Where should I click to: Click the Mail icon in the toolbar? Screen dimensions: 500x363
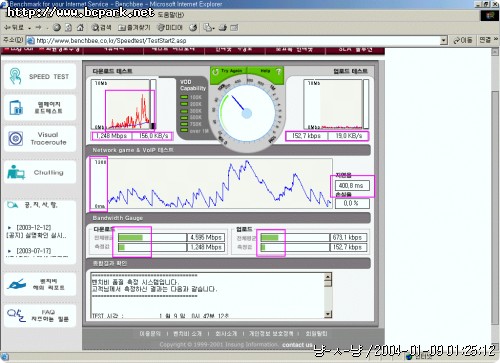(x=208, y=28)
